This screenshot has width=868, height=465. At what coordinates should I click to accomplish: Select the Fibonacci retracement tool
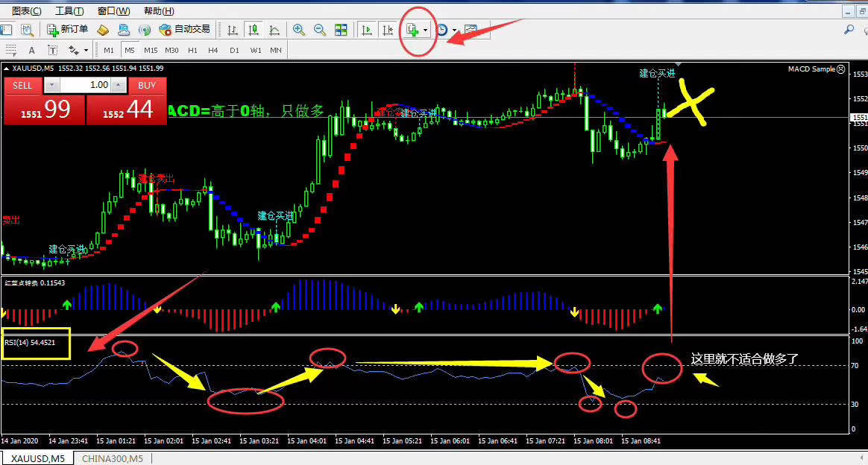click(x=10, y=51)
